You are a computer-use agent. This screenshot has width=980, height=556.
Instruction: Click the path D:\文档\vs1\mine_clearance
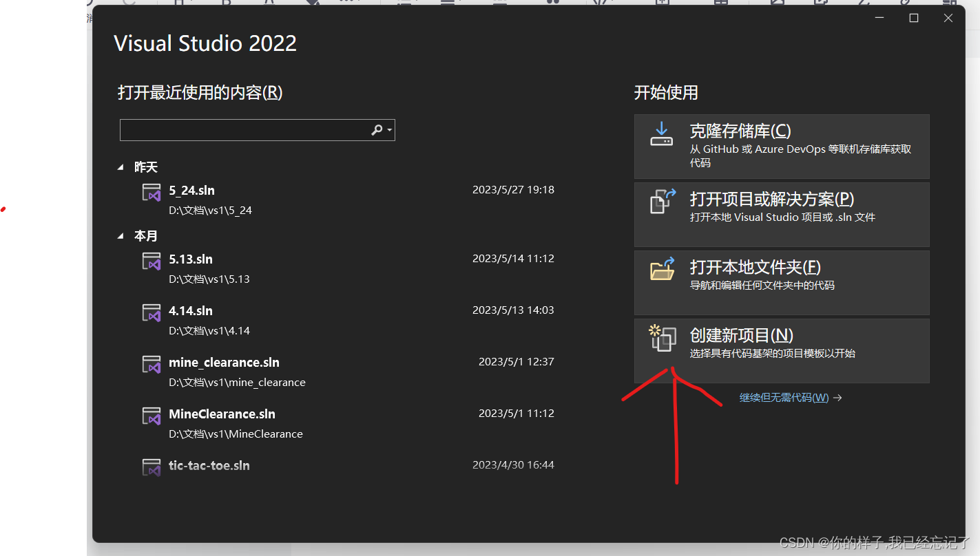[237, 383]
